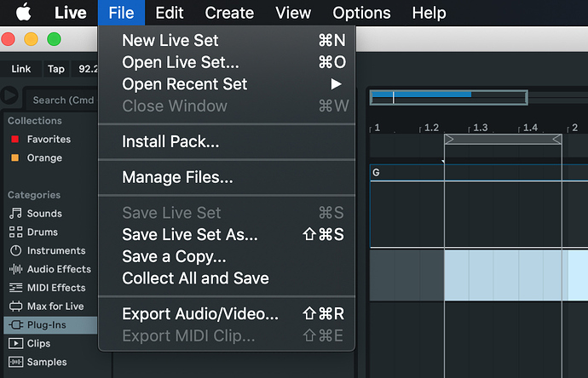588x378 pixels.
Task: Click the Audio Effects waveform icon
Action: click(x=15, y=269)
